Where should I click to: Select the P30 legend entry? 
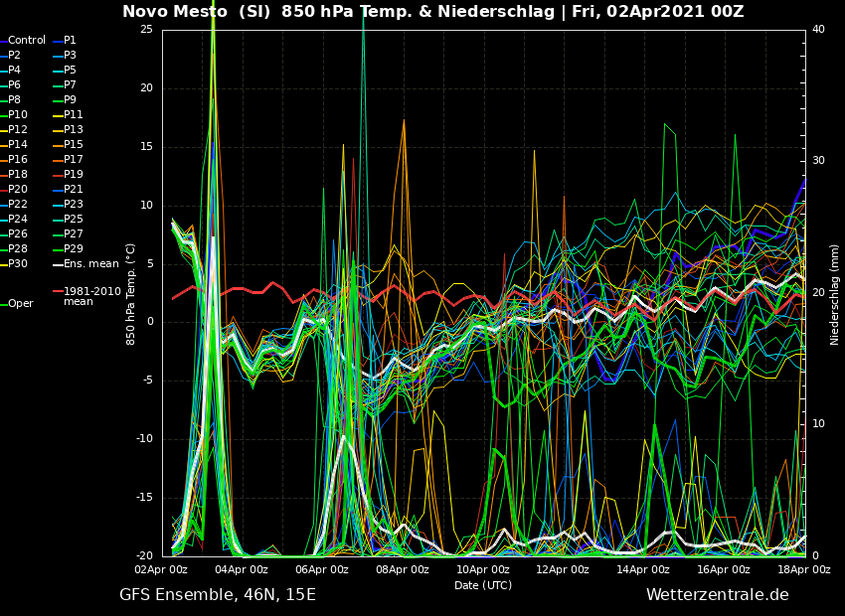coord(18,264)
